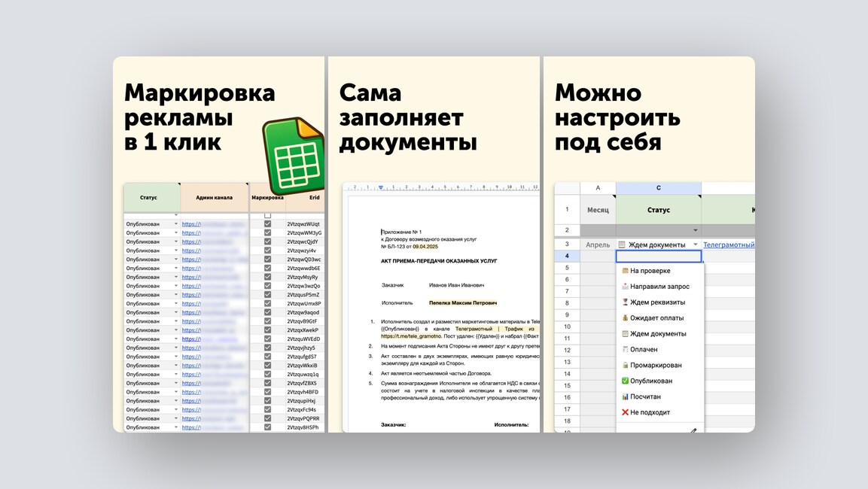Viewport: 868px width, 489px height.
Task: Open status dropdown in row with Erid 2VtzqwzWUqt
Action: [x=176, y=224]
